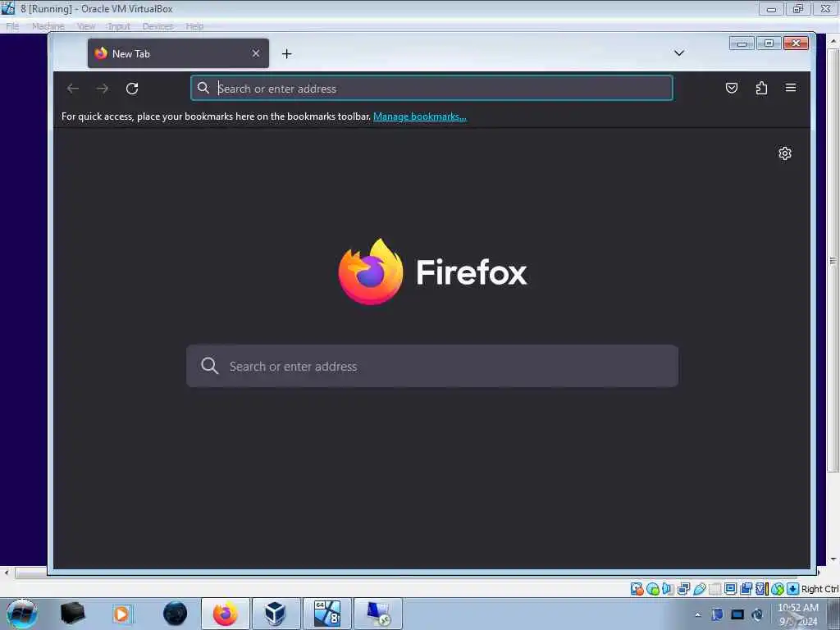840x630 pixels.
Task: Click the tray display monitor icon
Action: 737,614
